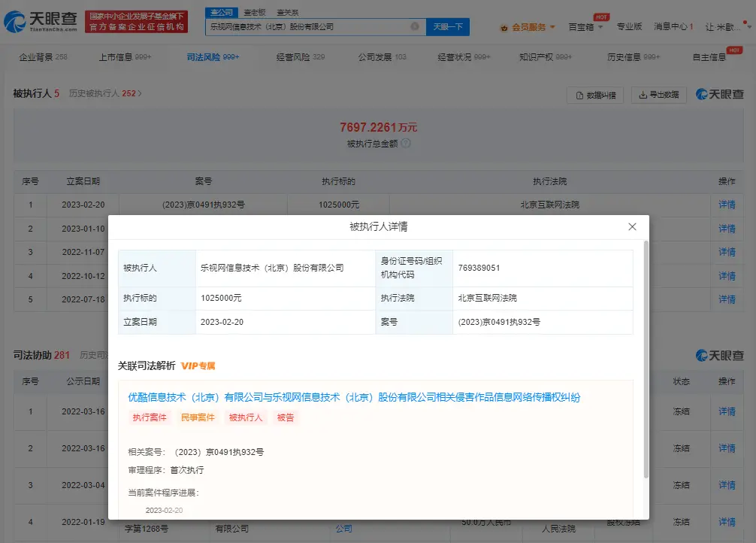Open 详情 for the 2022-10-12 case row
The image size is (756, 543).
click(727, 275)
